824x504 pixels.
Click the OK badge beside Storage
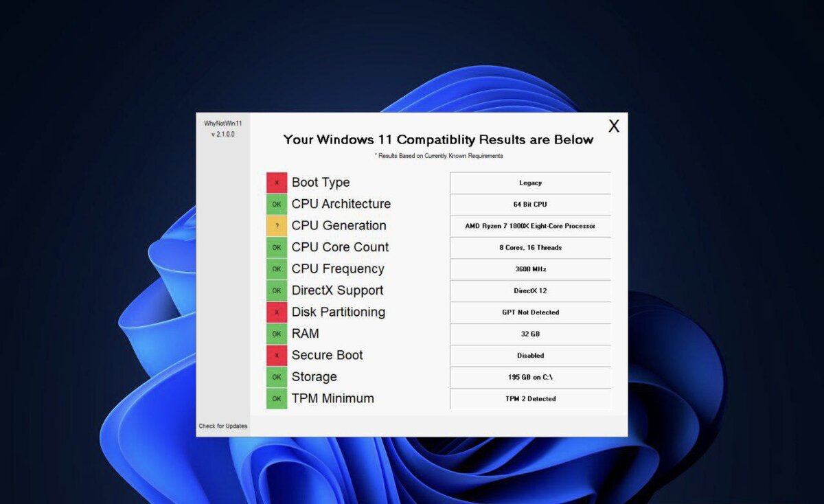click(277, 377)
